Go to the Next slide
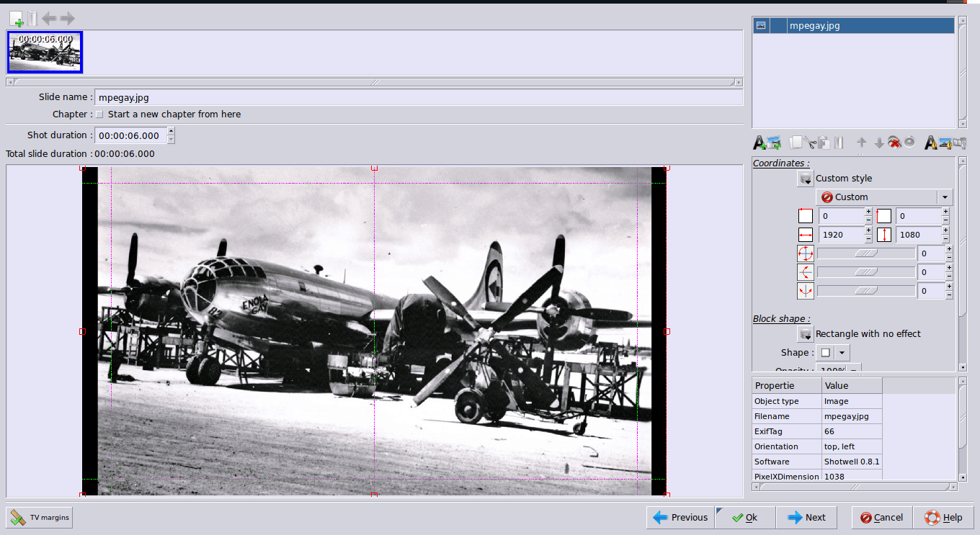The image size is (980, 535). 807,517
